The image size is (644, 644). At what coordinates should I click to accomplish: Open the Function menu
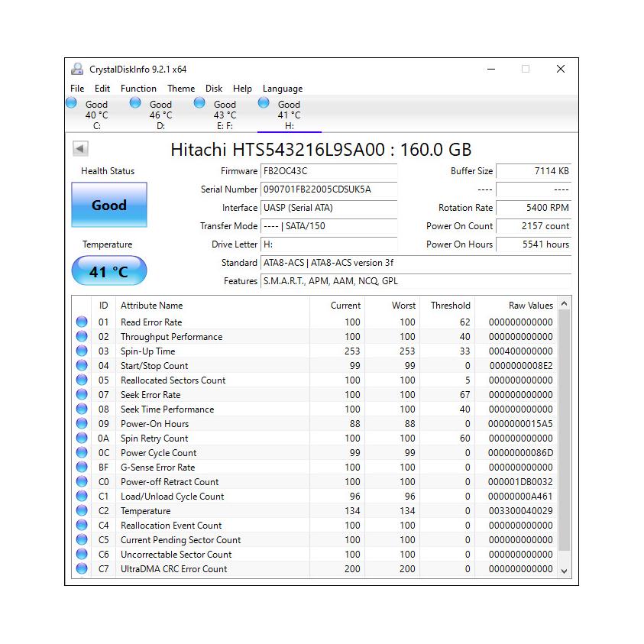(x=138, y=89)
